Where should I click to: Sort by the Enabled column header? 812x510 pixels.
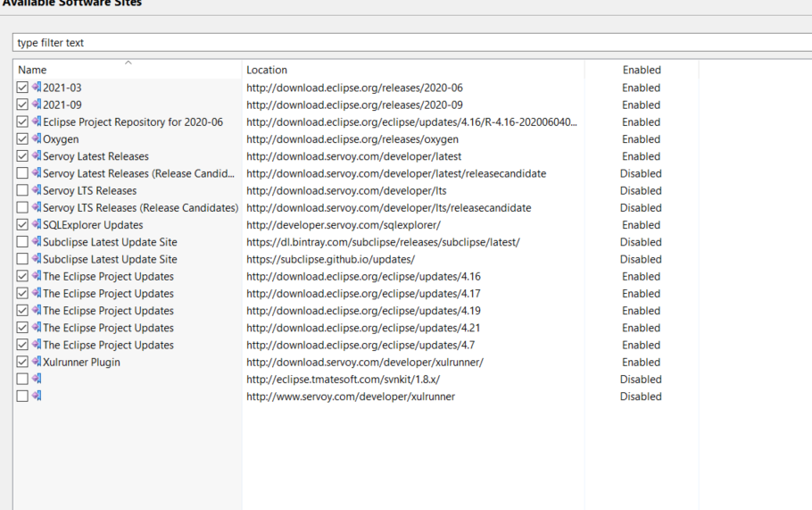[642, 70]
